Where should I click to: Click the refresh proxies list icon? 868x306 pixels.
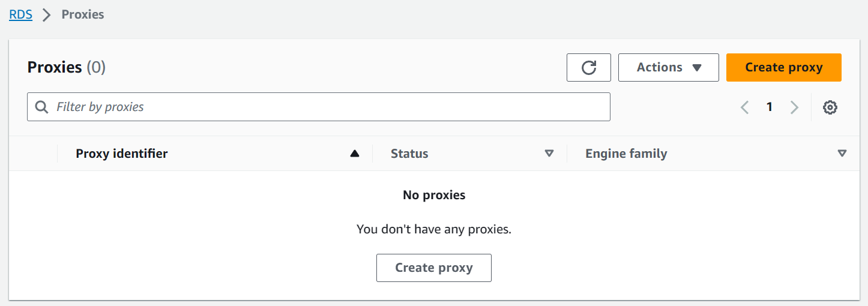click(588, 68)
